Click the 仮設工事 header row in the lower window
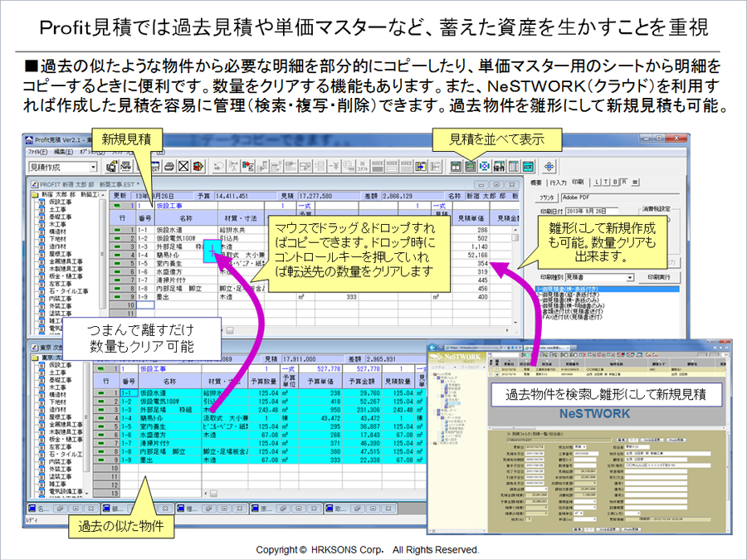747x560 pixels. 260,368
